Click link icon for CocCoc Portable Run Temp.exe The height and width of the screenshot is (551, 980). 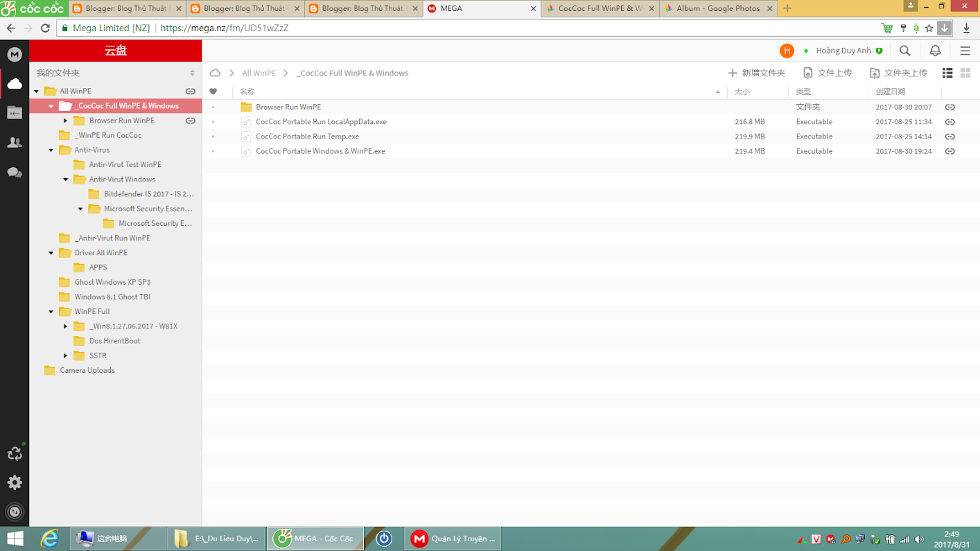[x=950, y=137]
